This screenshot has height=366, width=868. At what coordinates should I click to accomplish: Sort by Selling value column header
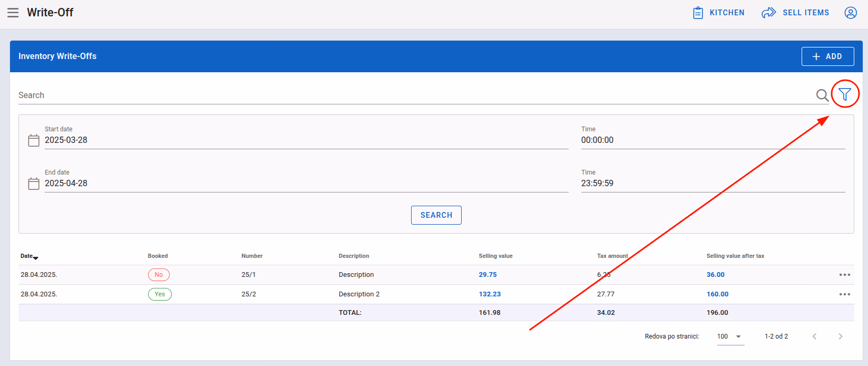coord(495,256)
